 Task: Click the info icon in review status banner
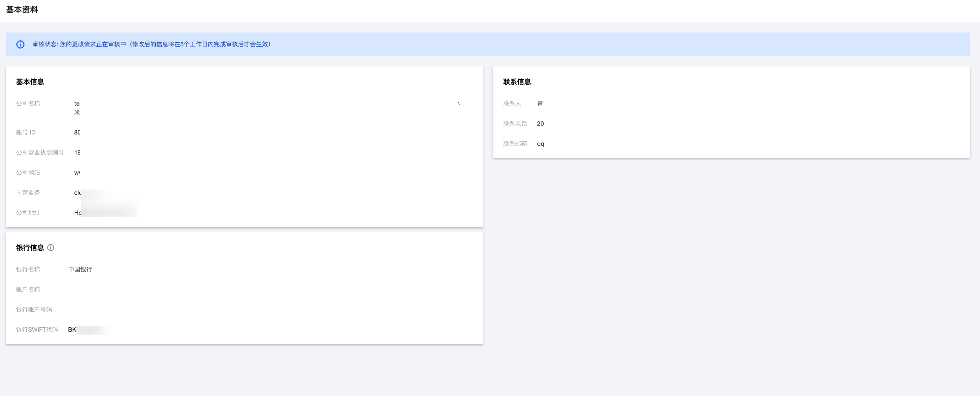[x=20, y=45]
